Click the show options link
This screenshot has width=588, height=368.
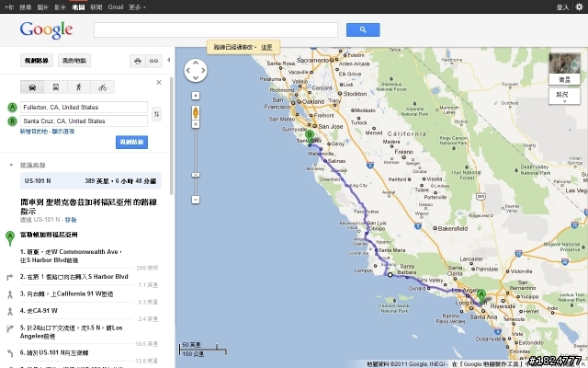(63, 132)
